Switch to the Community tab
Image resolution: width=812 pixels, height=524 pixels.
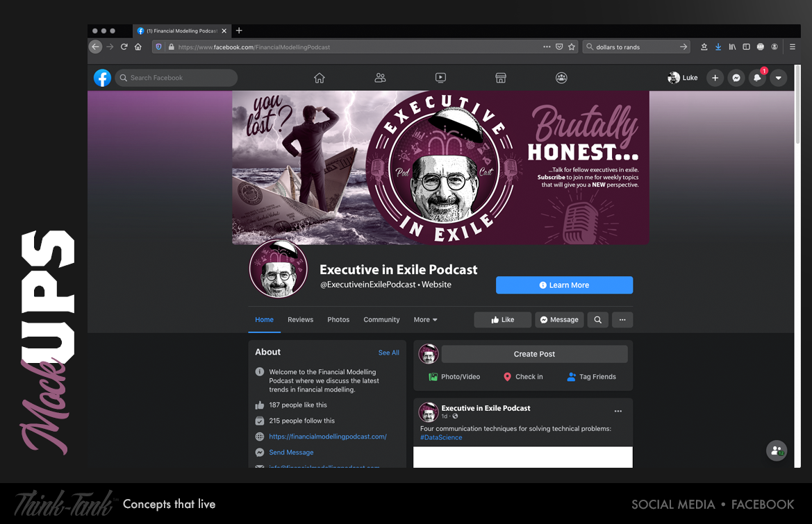(x=381, y=320)
